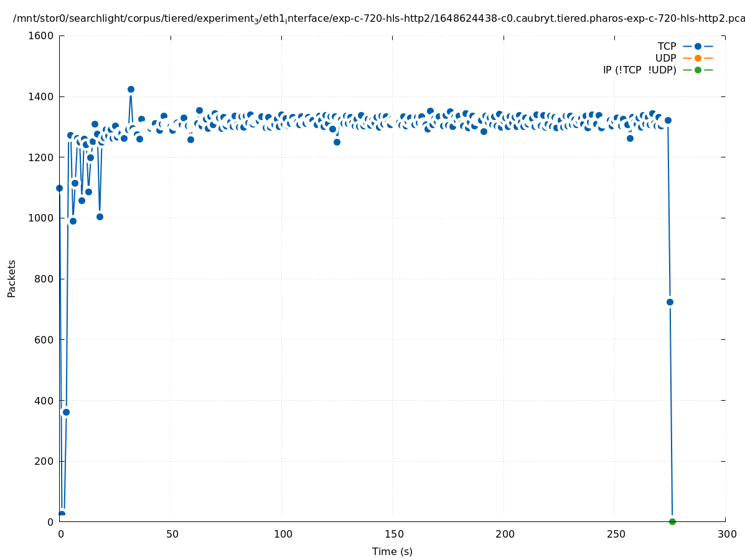Screen dimensions: 745x560
Task: Click the green IP legend marker
Action: (x=698, y=70)
